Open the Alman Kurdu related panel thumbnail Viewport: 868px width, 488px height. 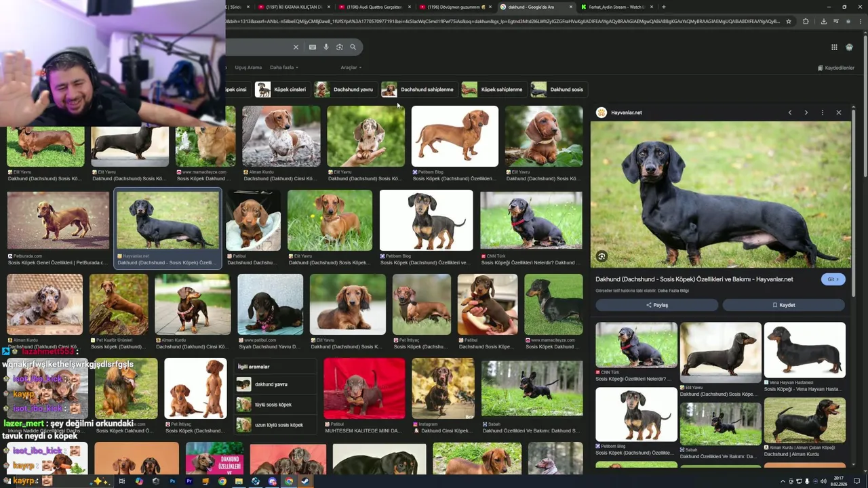(x=804, y=421)
